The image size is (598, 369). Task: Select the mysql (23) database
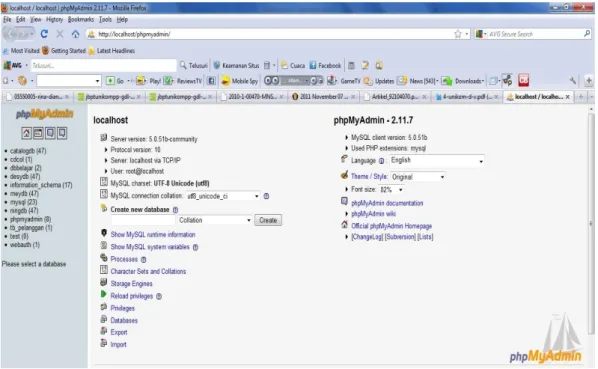(x=24, y=202)
